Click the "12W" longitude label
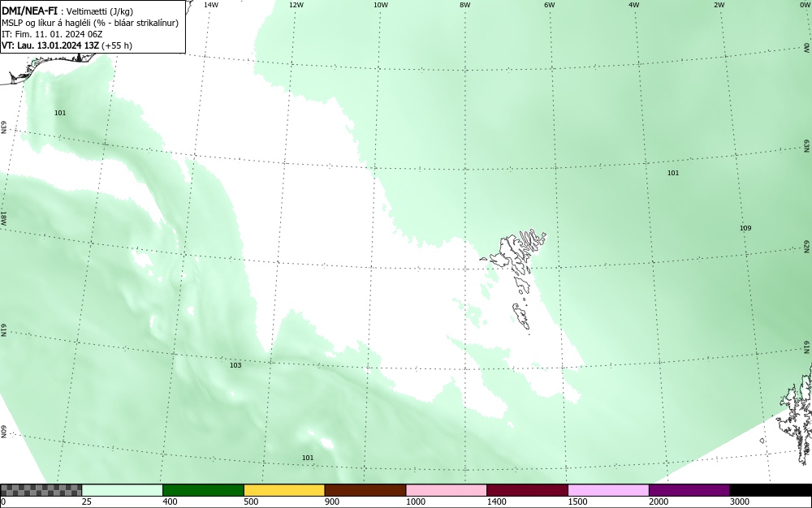 (296, 5)
